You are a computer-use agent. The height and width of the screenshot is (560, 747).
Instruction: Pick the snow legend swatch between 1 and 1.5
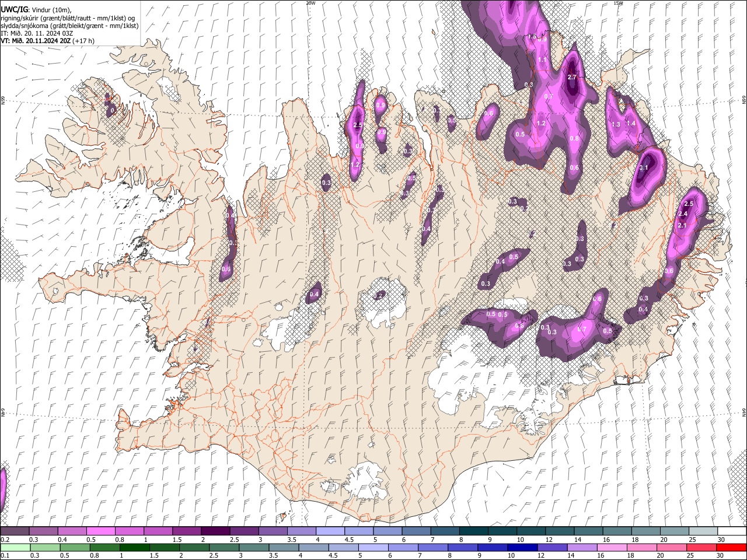[158, 531]
